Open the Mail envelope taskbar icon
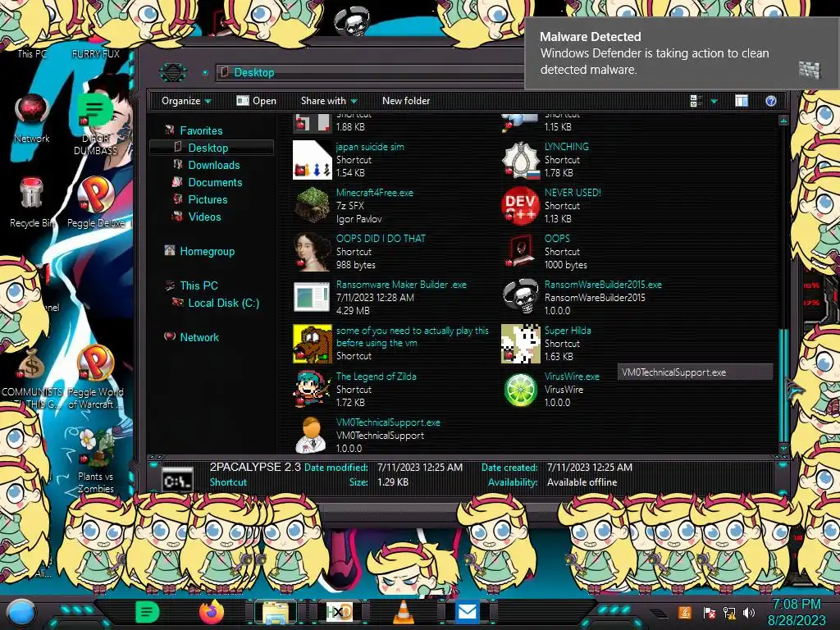840x630 pixels. (467, 612)
